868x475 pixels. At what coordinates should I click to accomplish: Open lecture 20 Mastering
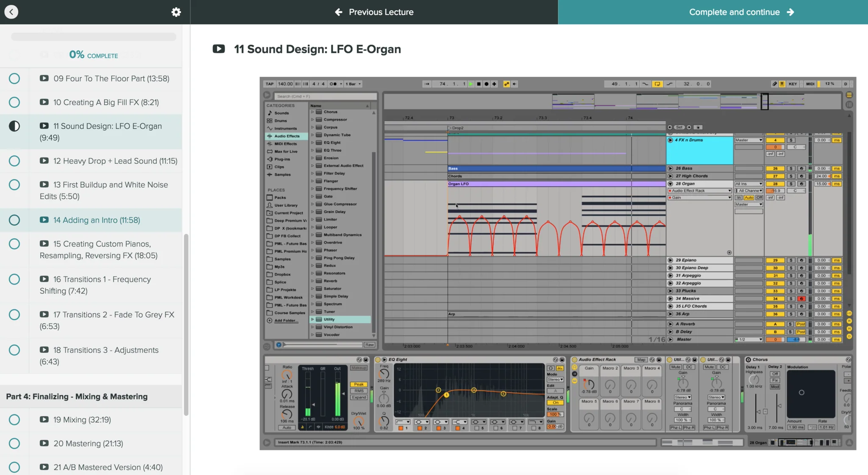[x=88, y=443]
